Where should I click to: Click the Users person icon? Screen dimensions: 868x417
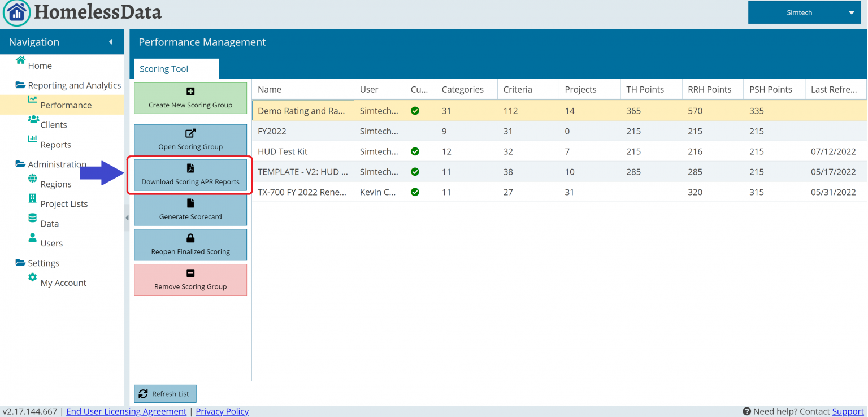pyautogui.click(x=32, y=238)
